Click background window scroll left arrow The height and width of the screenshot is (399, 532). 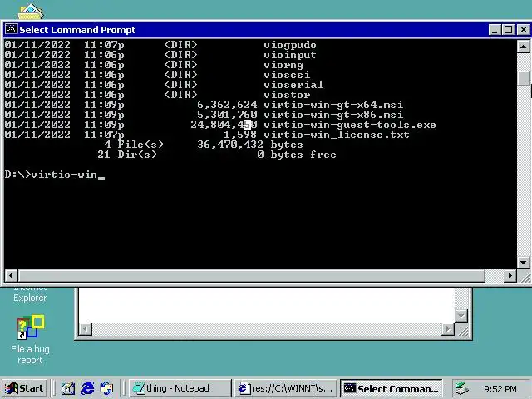(86, 329)
